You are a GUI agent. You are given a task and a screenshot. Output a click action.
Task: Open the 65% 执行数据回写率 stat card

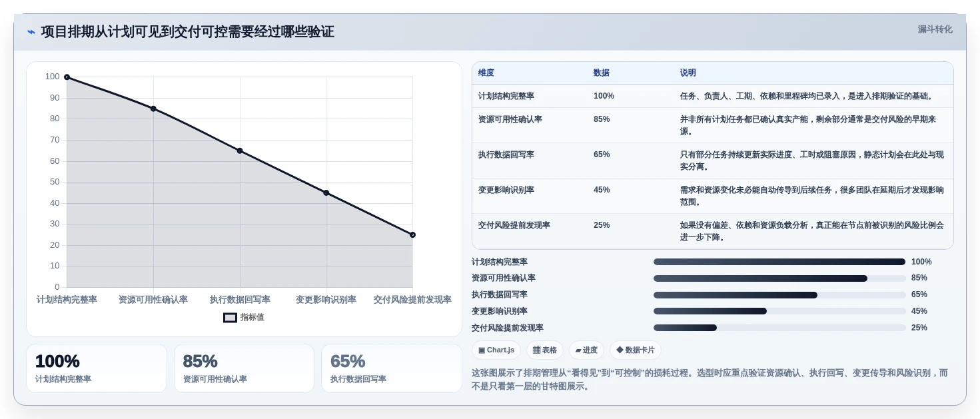click(392, 368)
